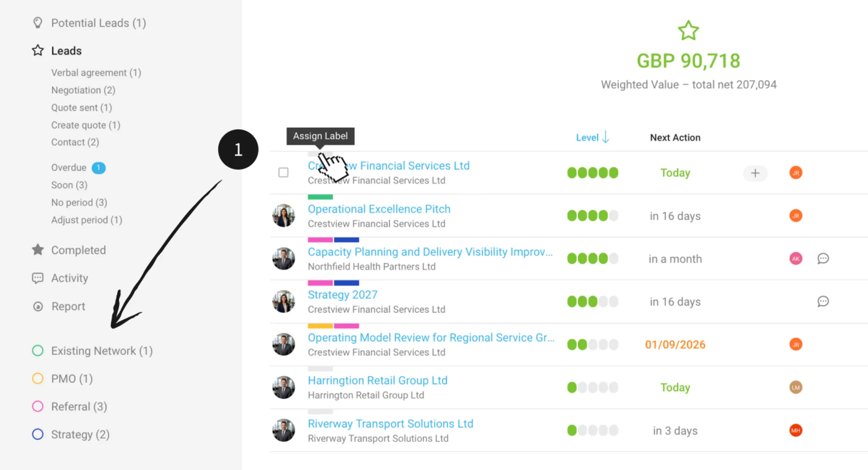Open the comment icon on the Capacity Planning row
The image size is (868, 470).
coord(823,258)
